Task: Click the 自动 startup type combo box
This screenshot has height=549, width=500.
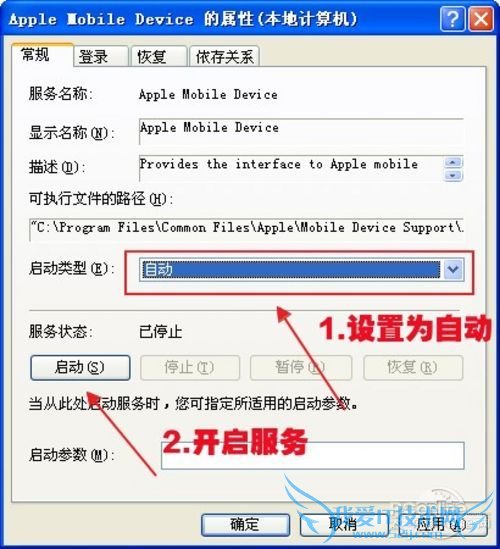Action: point(301,269)
